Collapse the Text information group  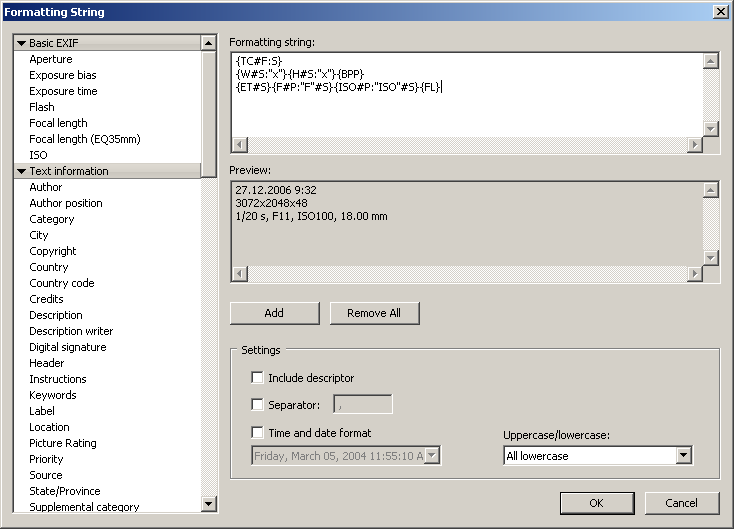click(21, 171)
